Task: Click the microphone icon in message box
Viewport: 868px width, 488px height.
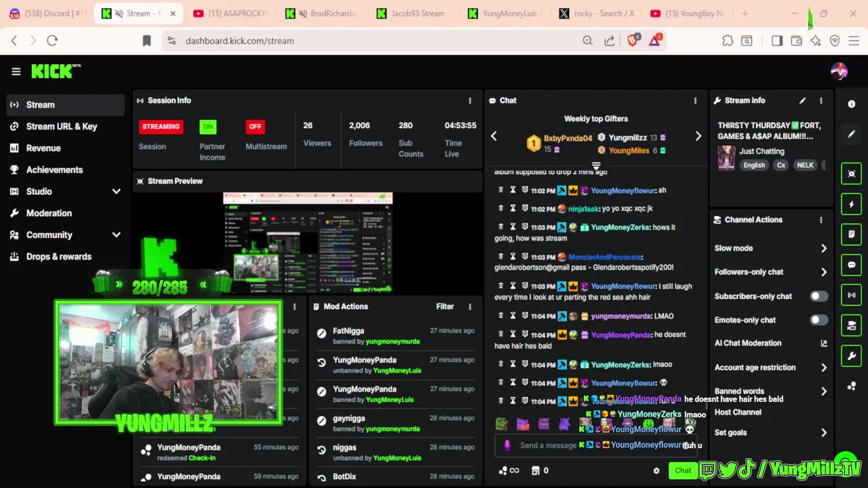Action: pyautogui.click(x=507, y=445)
